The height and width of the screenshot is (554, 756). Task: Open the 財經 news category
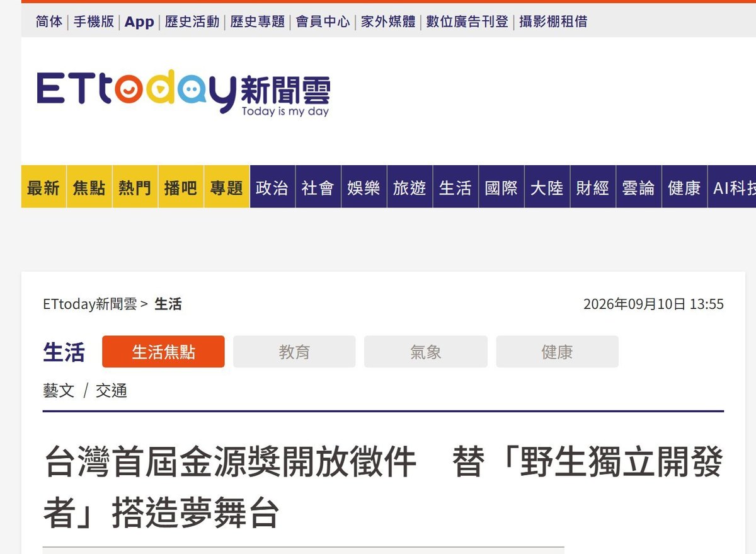(593, 187)
